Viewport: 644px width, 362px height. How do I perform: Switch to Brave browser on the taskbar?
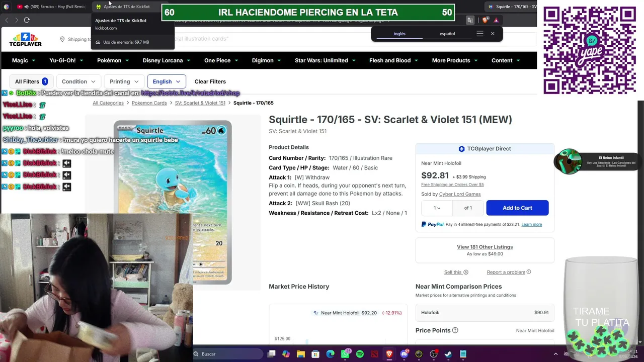click(389, 354)
